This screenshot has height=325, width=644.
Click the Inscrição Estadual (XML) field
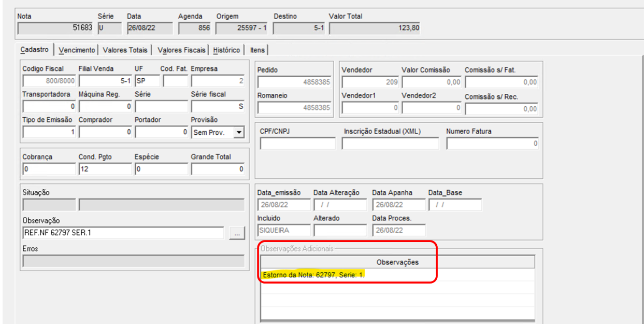(390, 144)
